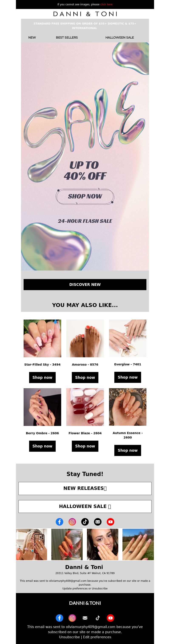Click the SHOP NOW banner button

[85, 197]
